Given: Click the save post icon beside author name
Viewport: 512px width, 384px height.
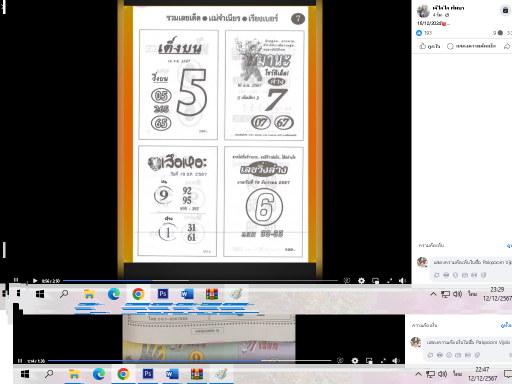Looking at the screenshot, I should pyautogui.click(x=505, y=11).
